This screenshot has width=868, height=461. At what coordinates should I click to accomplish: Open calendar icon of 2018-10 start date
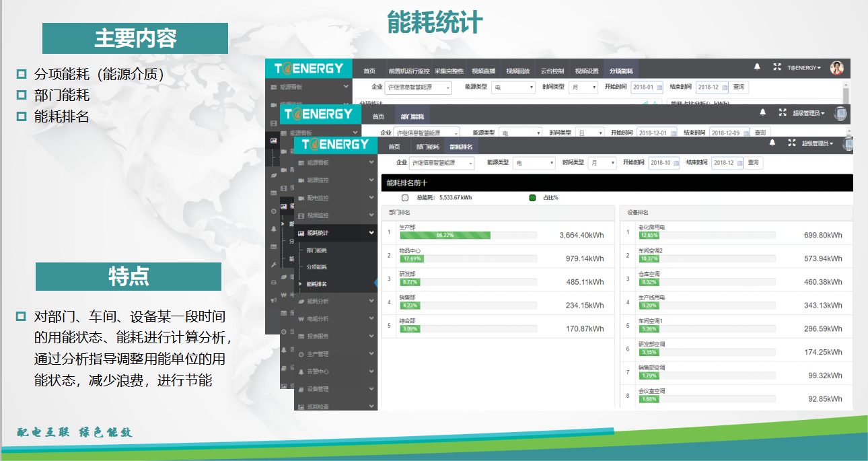pos(674,163)
